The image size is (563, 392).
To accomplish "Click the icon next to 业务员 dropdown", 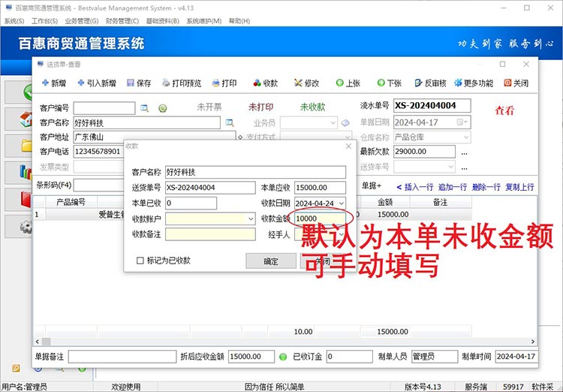I will [345, 123].
